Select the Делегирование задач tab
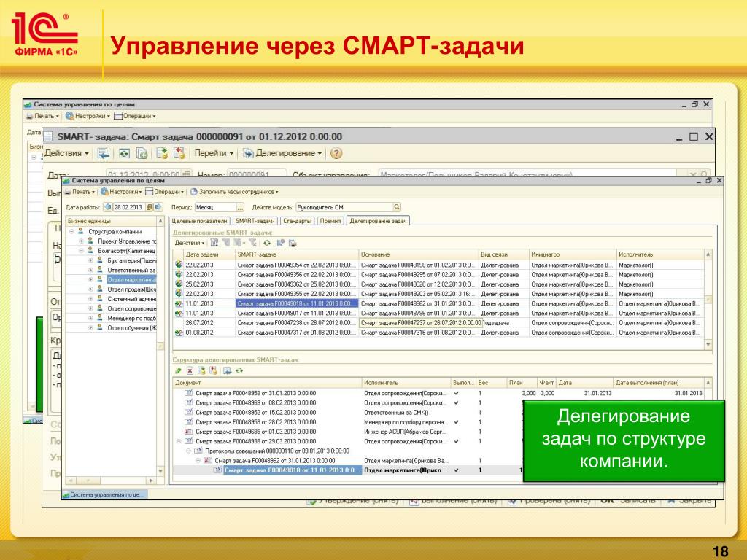 [379, 221]
